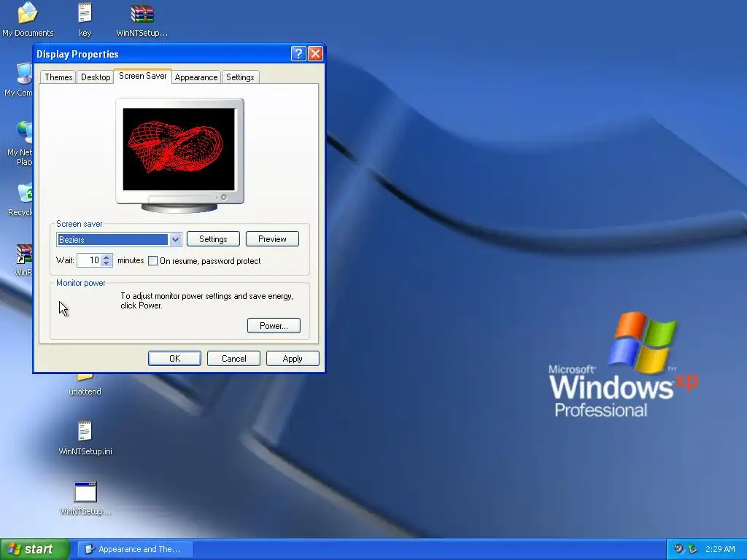Click second system tray network icon
Screen dimensions: 747x560
click(693, 548)
